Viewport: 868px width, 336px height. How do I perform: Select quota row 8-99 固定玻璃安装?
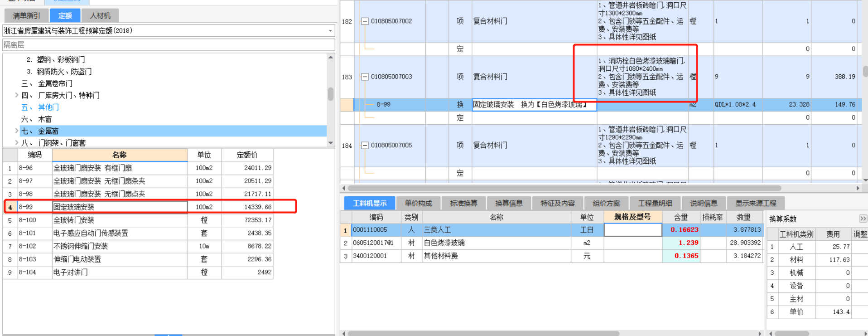[x=138, y=207]
